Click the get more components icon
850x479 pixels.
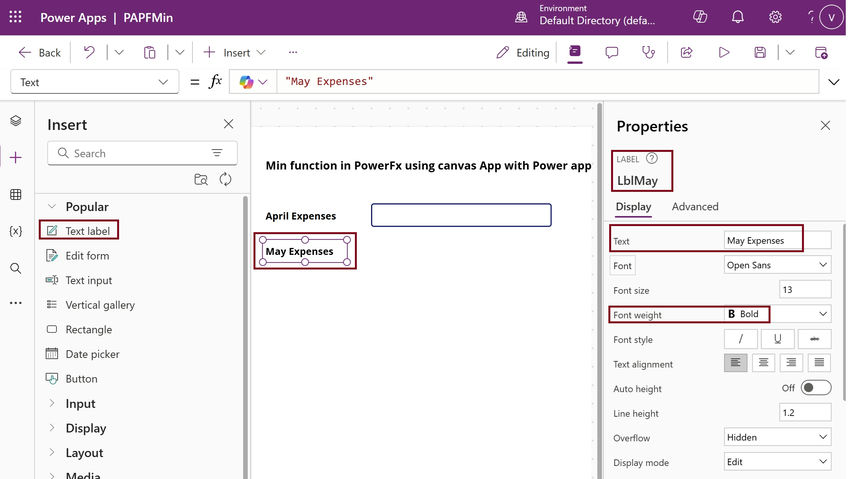201,179
